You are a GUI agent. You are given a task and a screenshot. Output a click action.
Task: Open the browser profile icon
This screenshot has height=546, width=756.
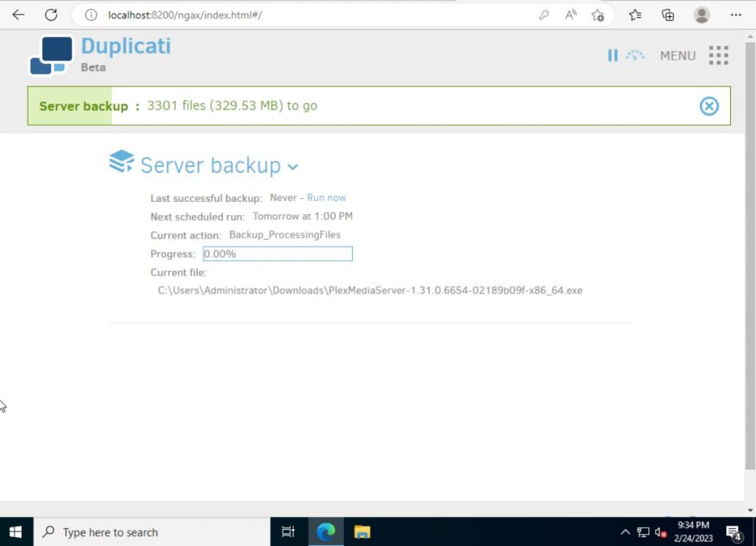pos(700,15)
